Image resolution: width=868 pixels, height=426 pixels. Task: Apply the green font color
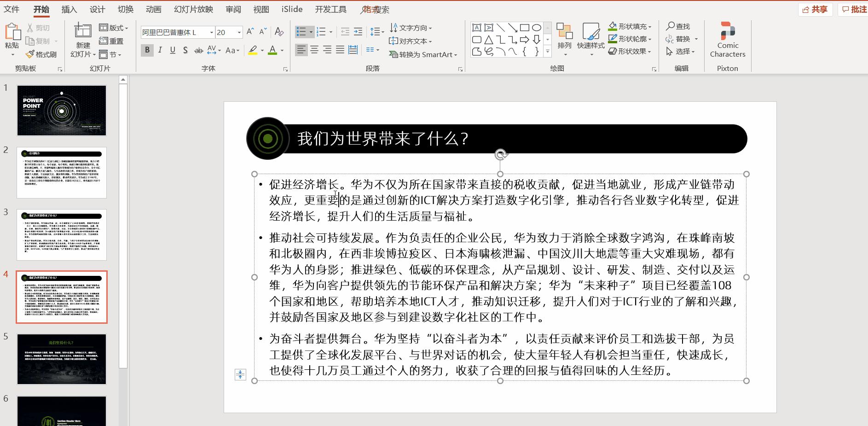click(x=272, y=50)
